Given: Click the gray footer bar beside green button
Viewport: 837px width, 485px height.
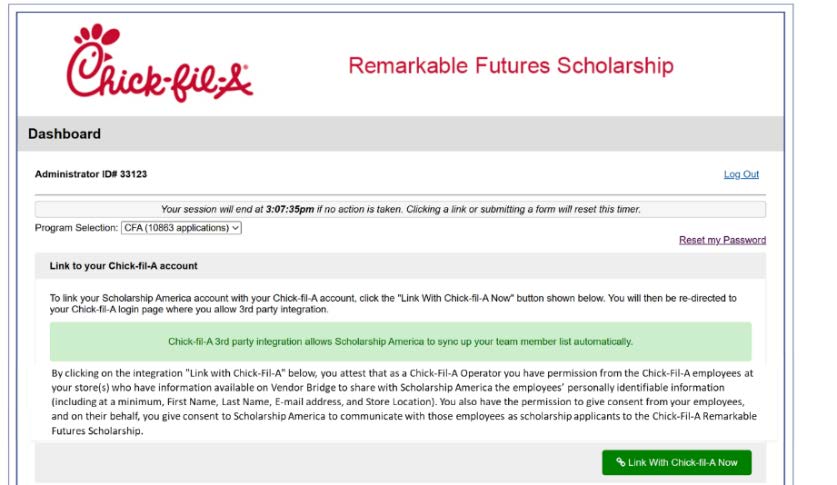Looking at the screenshot, I should click(318, 462).
